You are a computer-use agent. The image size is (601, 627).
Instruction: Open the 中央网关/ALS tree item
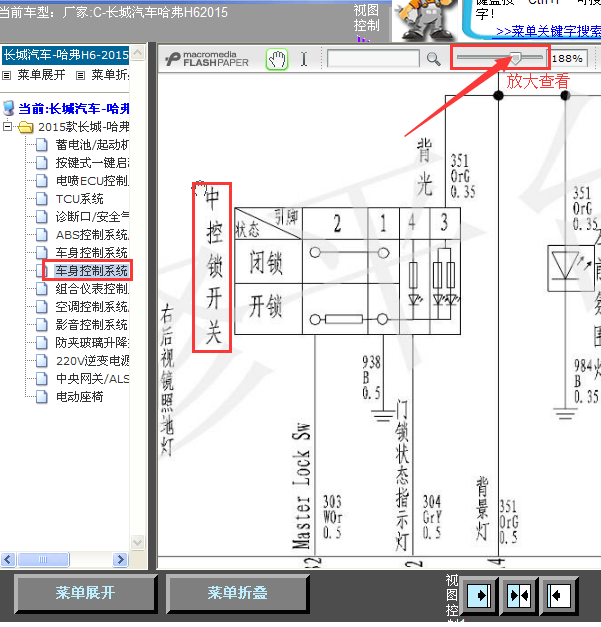coord(92,379)
